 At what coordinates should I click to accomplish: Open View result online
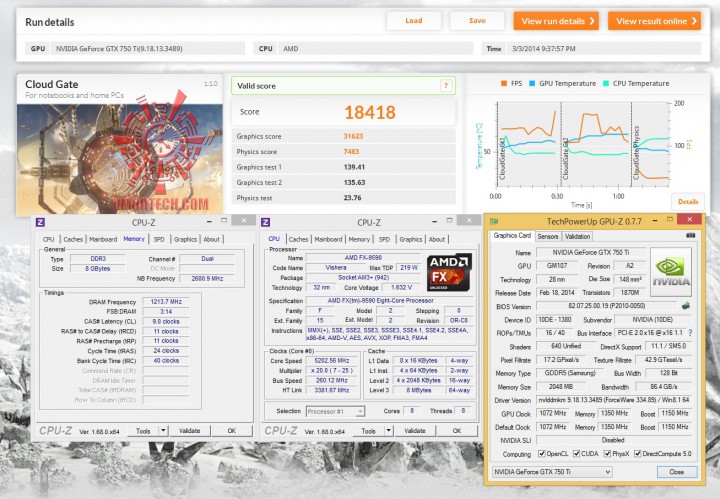pyautogui.click(x=655, y=21)
